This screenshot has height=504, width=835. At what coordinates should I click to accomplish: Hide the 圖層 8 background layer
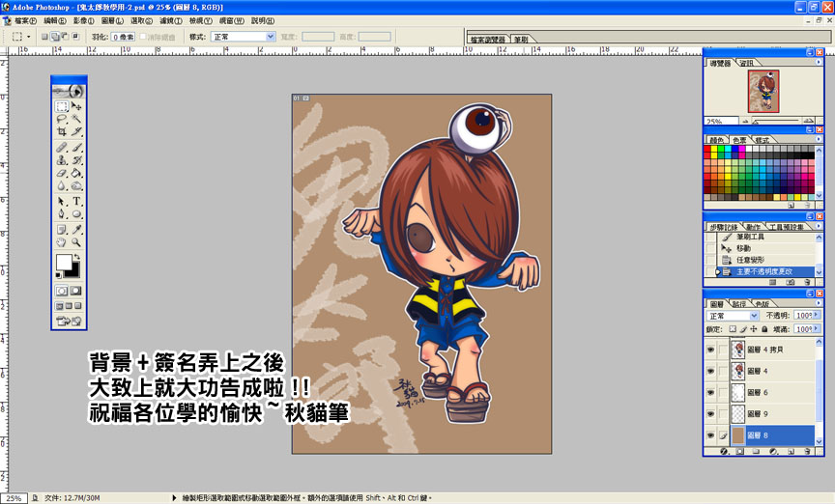pos(710,434)
